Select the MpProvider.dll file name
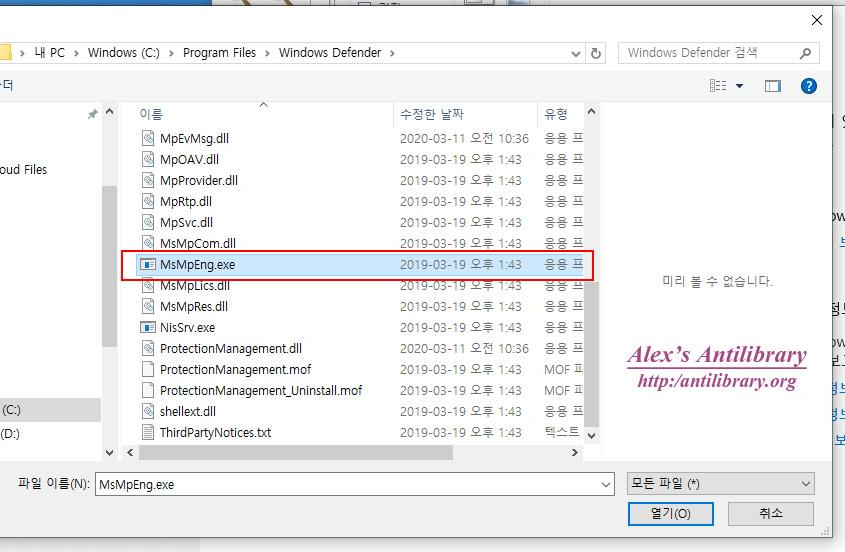Viewport: 845px width, 552px height. coord(199,181)
